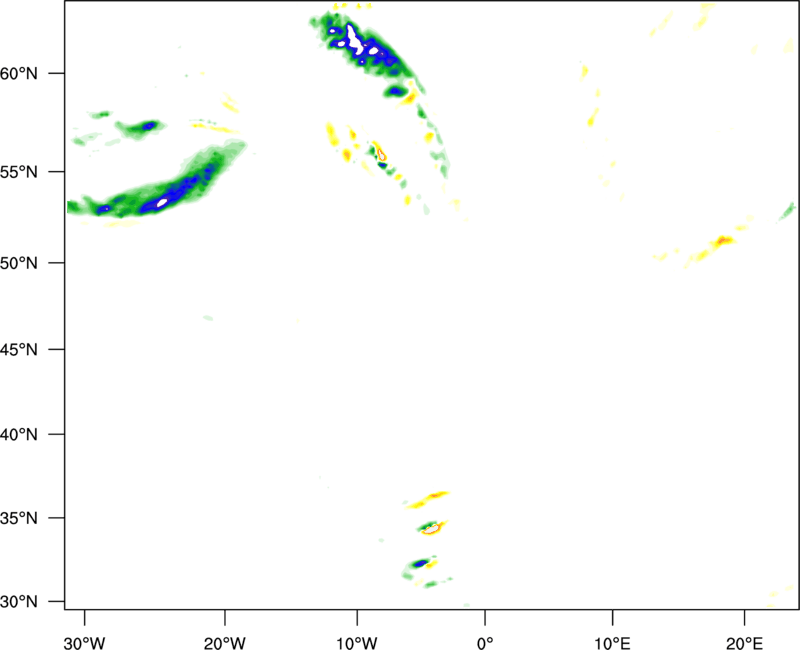Viewport: 800px width, 650px height.
Task: Click the 30°N latitude label
Action: point(19,602)
